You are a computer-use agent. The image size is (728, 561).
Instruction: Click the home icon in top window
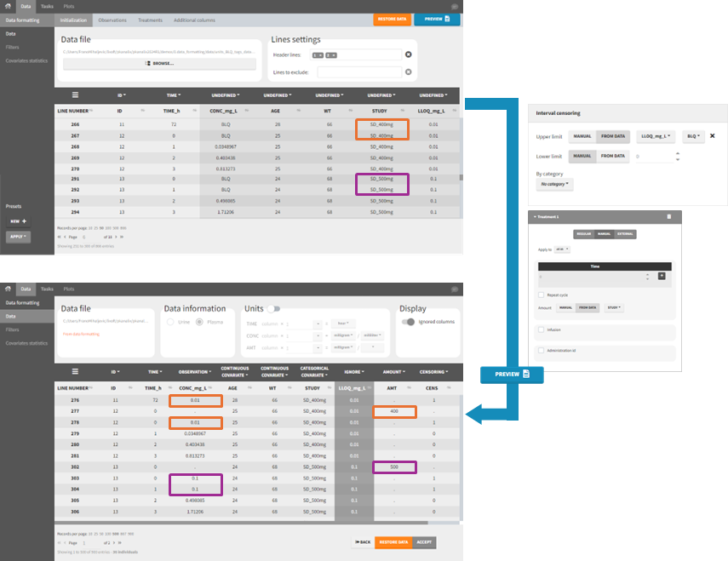tap(8, 6)
